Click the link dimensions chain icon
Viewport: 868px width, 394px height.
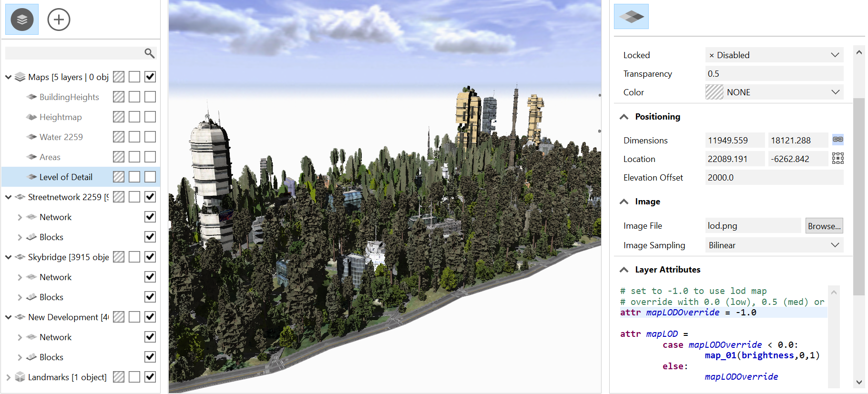tap(837, 140)
